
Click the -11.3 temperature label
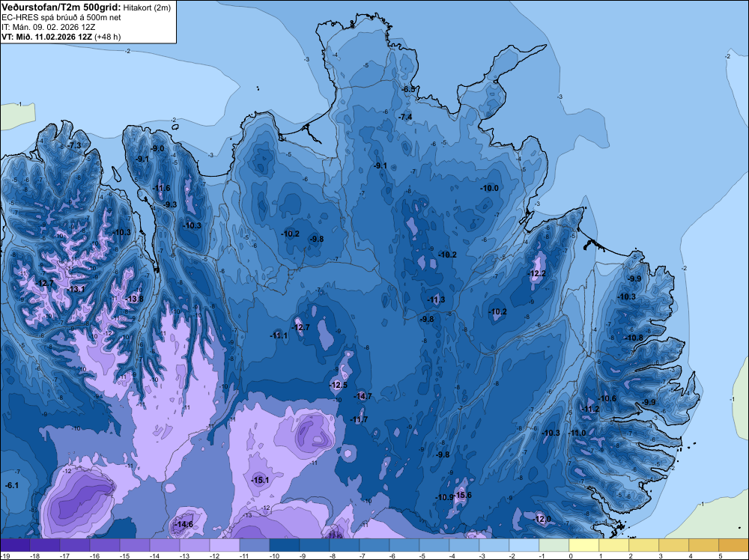point(436,299)
